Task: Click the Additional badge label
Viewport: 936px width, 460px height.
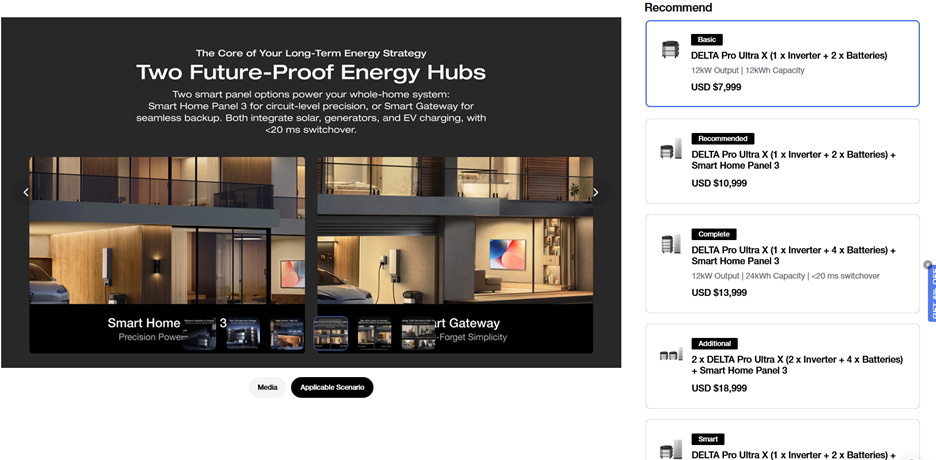Action: [715, 344]
